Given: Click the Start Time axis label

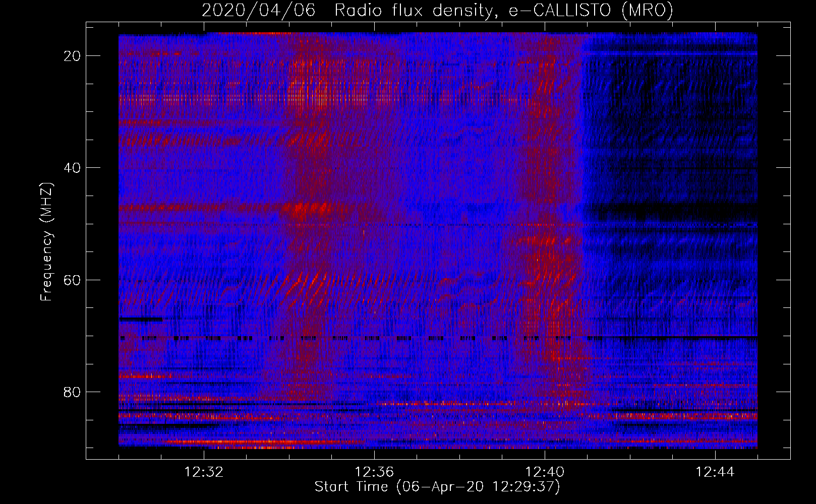Looking at the screenshot, I should pos(437,487).
